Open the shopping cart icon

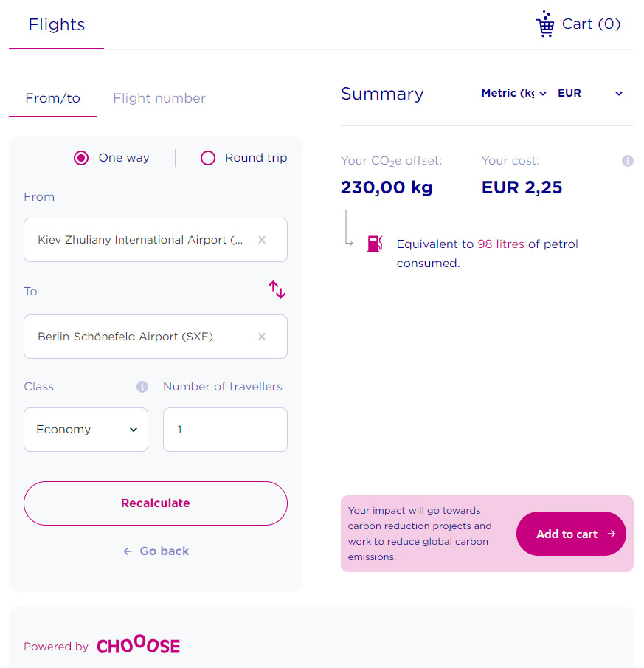pos(545,24)
